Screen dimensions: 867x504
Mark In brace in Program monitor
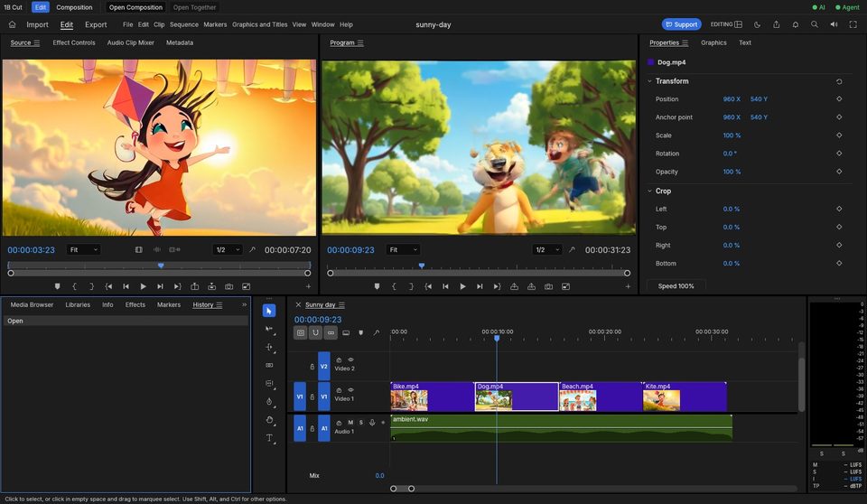394,286
